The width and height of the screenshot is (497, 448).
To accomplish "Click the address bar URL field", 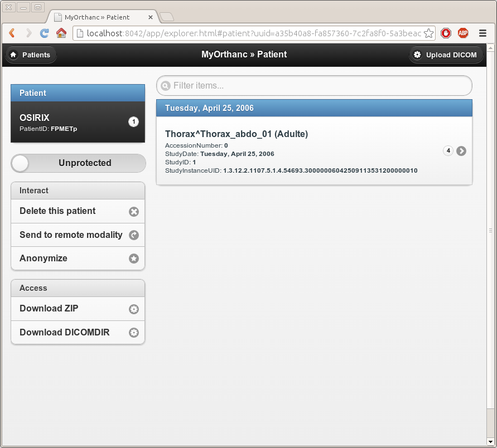I will tap(254, 33).
